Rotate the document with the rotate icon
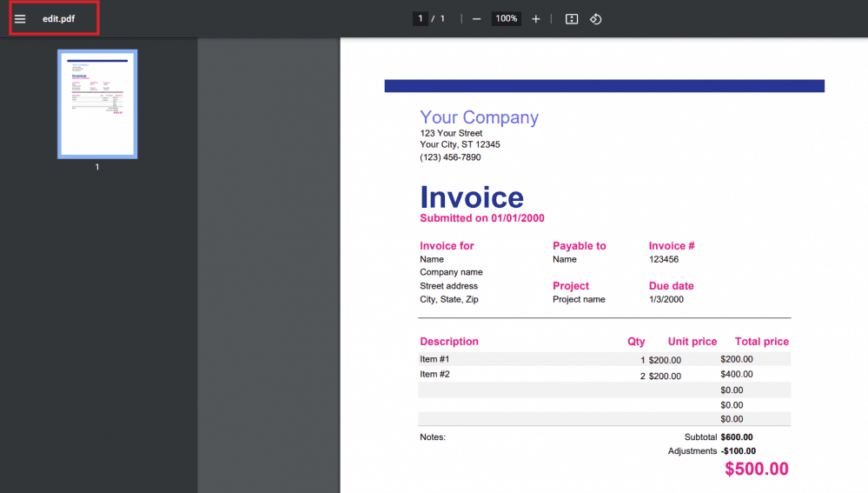Screen dimensions: 868x493 point(596,19)
